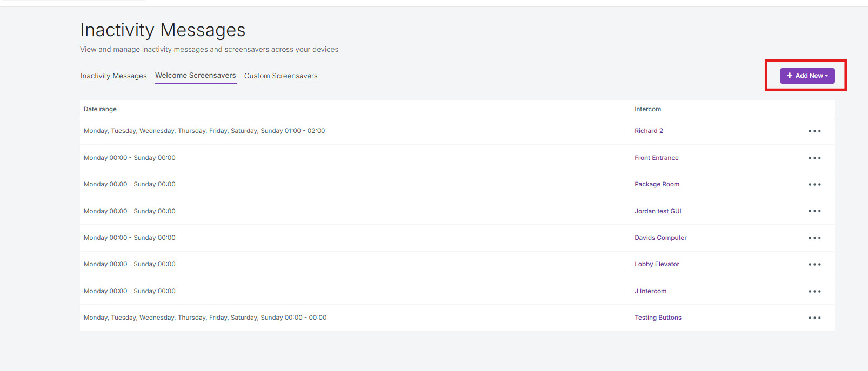The width and height of the screenshot is (868, 371).
Task: Open three-dot menu for Front Entrance
Action: pos(814,158)
